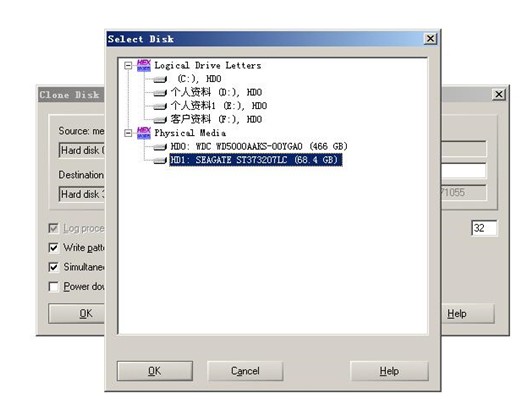Collapse the Logical Drive Letters tree node

(x=128, y=65)
